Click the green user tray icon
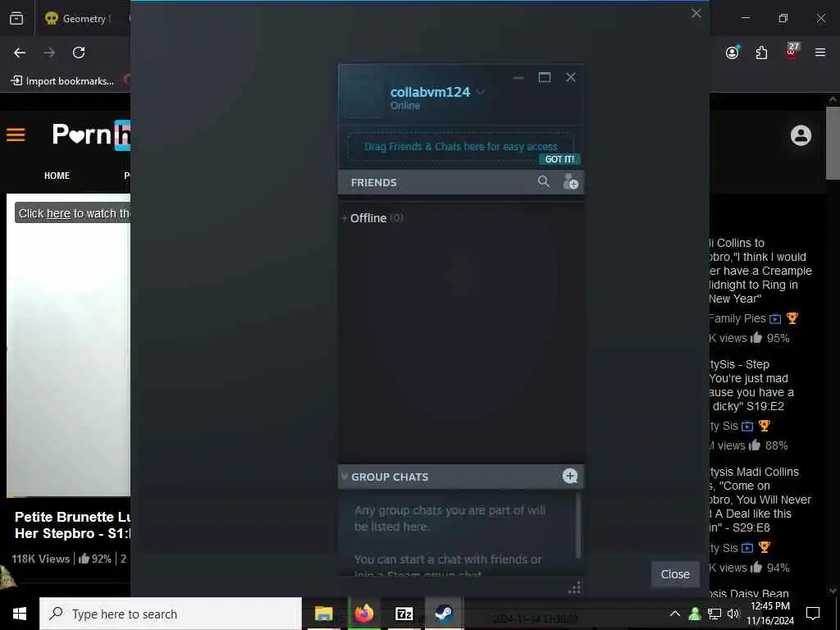The image size is (840, 630). pos(695,614)
